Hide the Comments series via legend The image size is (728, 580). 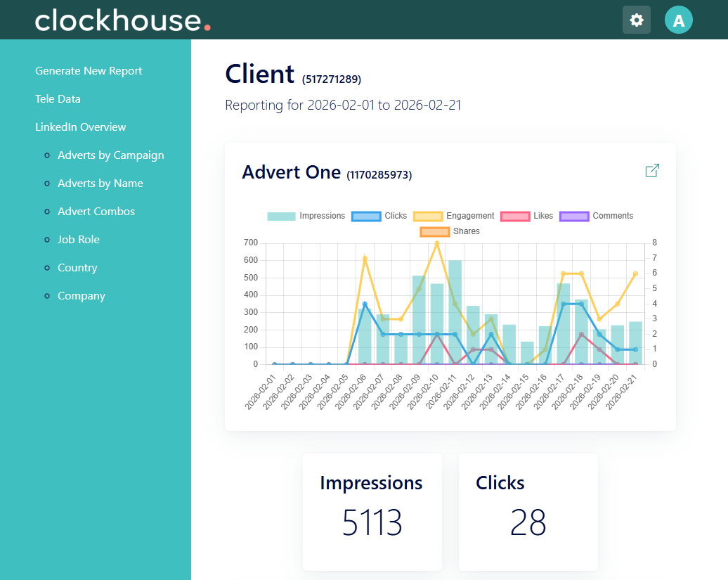[596, 216]
